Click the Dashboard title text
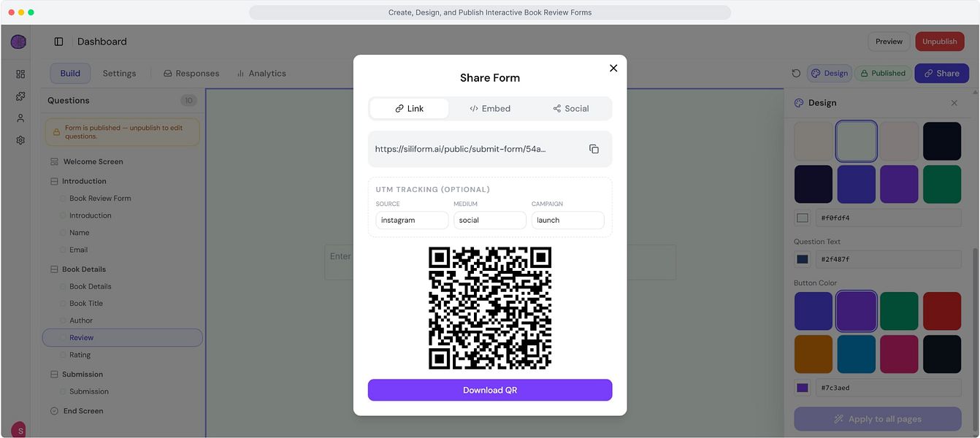 click(x=102, y=42)
